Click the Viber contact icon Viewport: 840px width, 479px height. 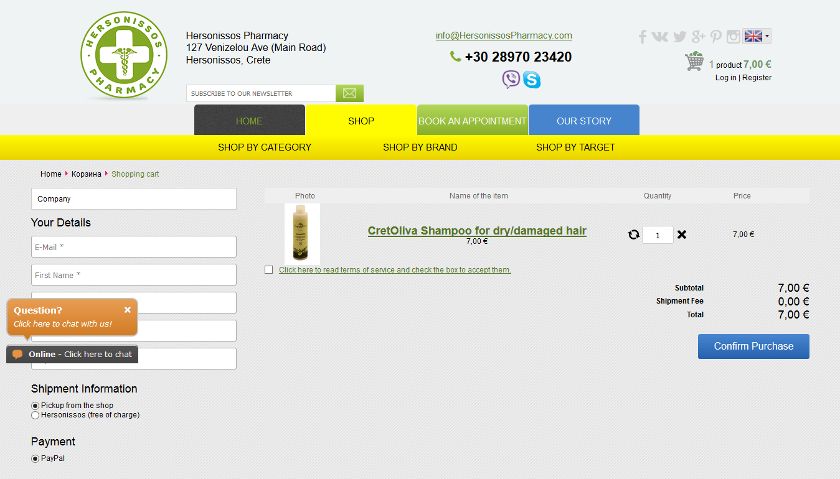point(511,79)
